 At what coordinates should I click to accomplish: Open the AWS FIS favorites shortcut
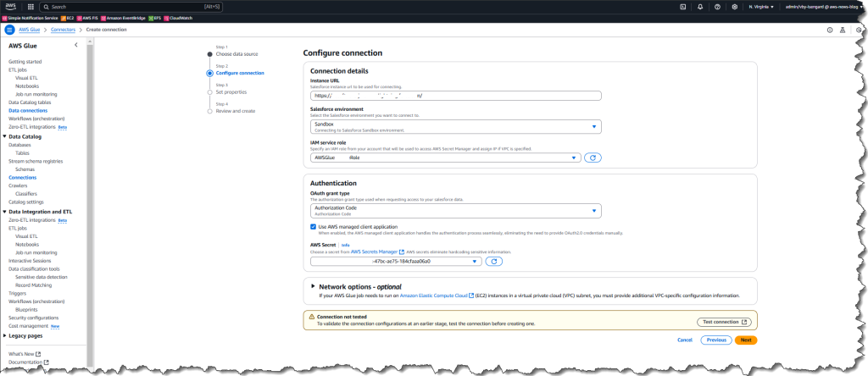tap(87, 19)
